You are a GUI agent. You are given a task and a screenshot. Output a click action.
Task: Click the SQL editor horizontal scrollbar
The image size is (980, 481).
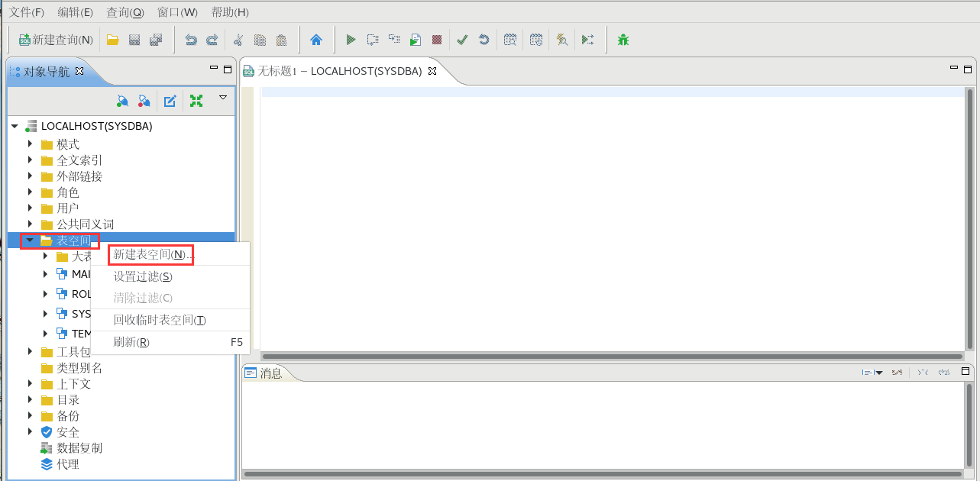tap(612, 356)
